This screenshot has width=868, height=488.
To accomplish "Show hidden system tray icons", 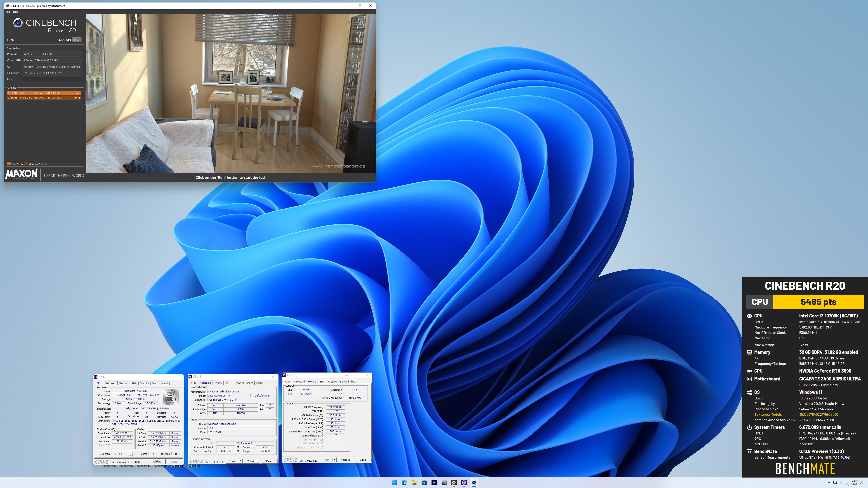I will [x=829, y=483].
